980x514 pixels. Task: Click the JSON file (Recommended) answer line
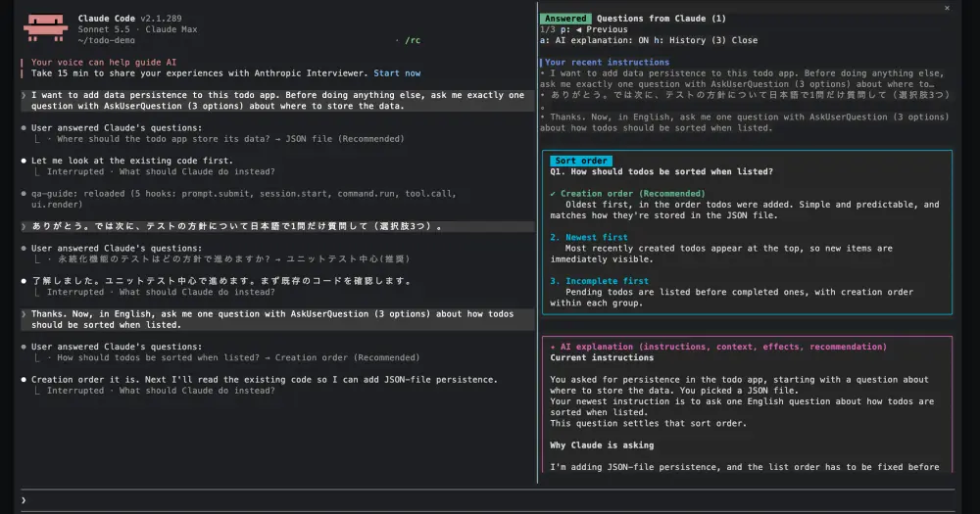tap(225, 139)
